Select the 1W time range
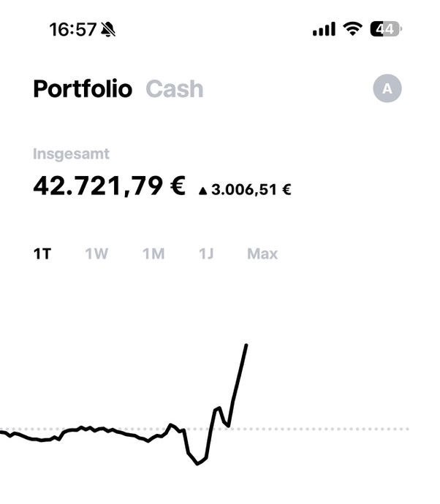This screenshot has width=440, height=504. (x=96, y=254)
